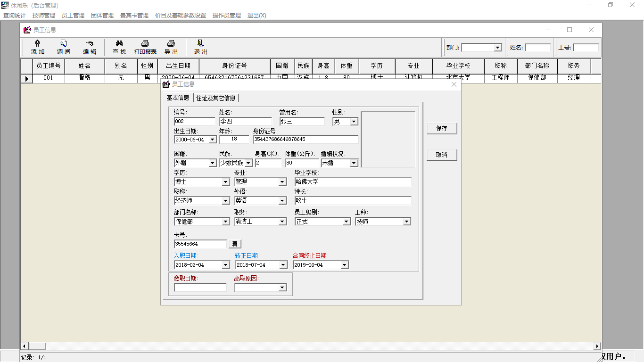Image resolution: width=644 pixels, height=362 pixels.
Task: Select the row indicator for employee 001
Action: [26, 78]
